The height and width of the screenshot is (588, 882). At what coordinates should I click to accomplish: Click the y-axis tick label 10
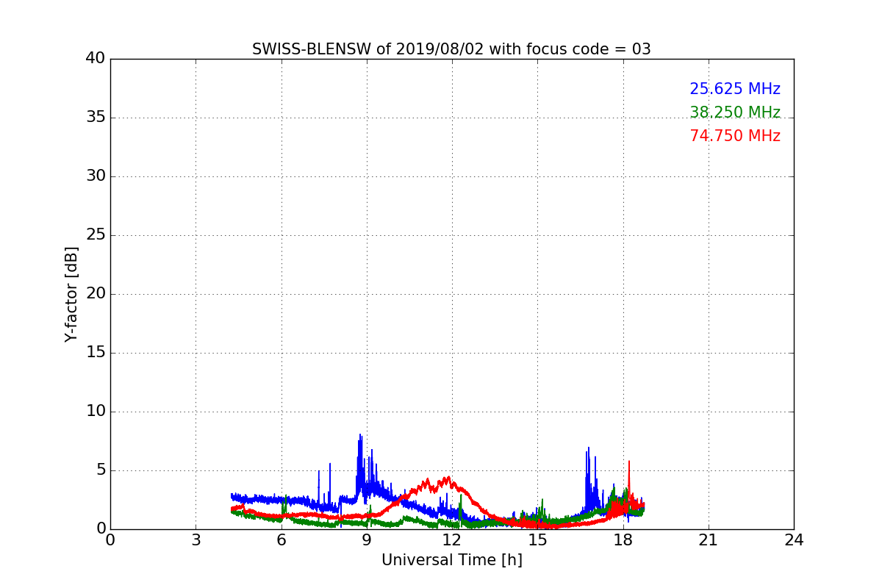click(96, 412)
